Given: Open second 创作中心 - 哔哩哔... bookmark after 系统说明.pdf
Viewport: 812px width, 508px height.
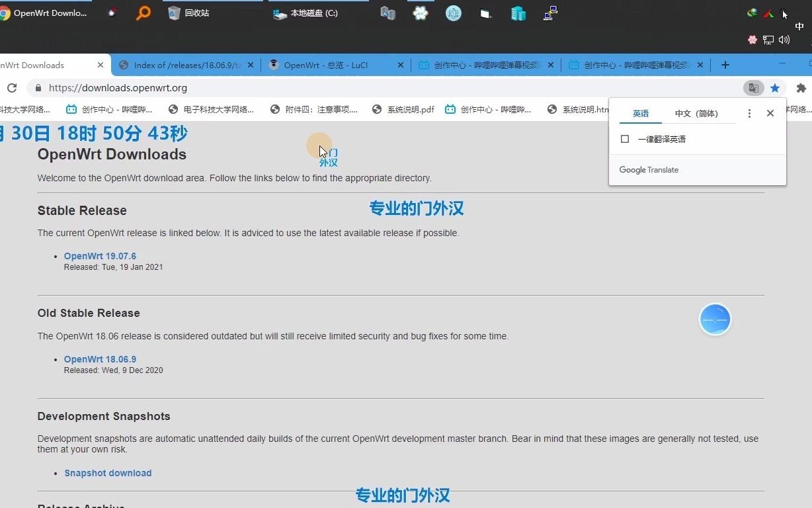Looking at the screenshot, I should pos(489,109).
